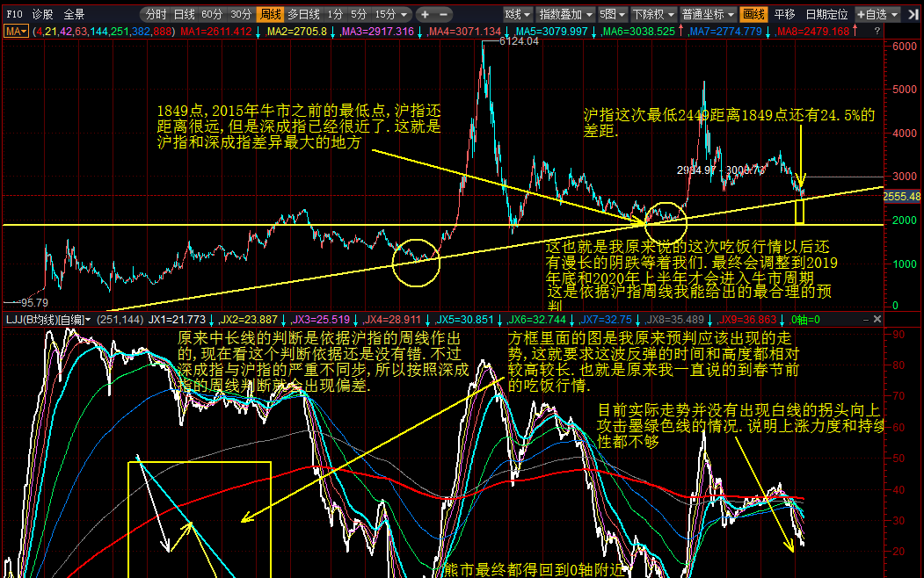Click the MA parameters (4,21,42...) text

coord(104,32)
